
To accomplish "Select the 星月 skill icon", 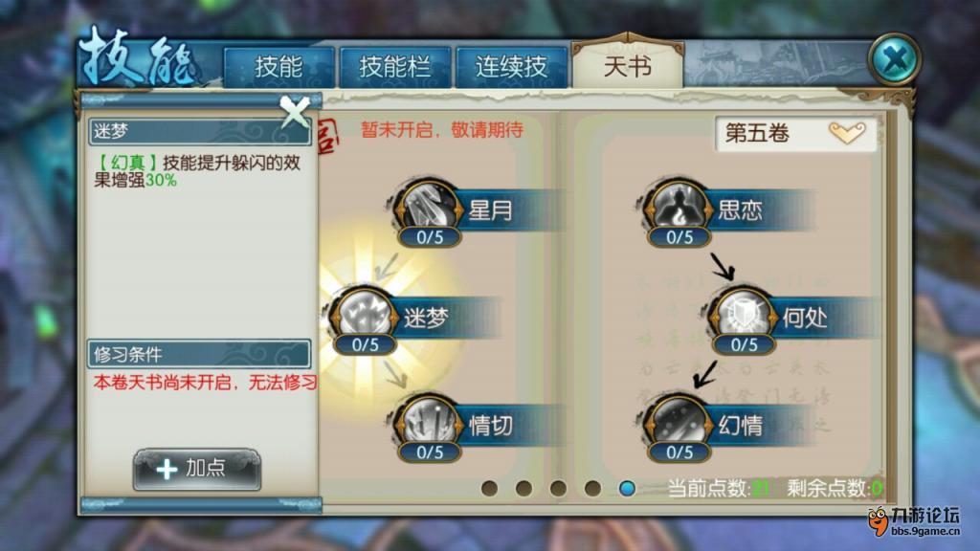I will pyautogui.click(x=430, y=208).
